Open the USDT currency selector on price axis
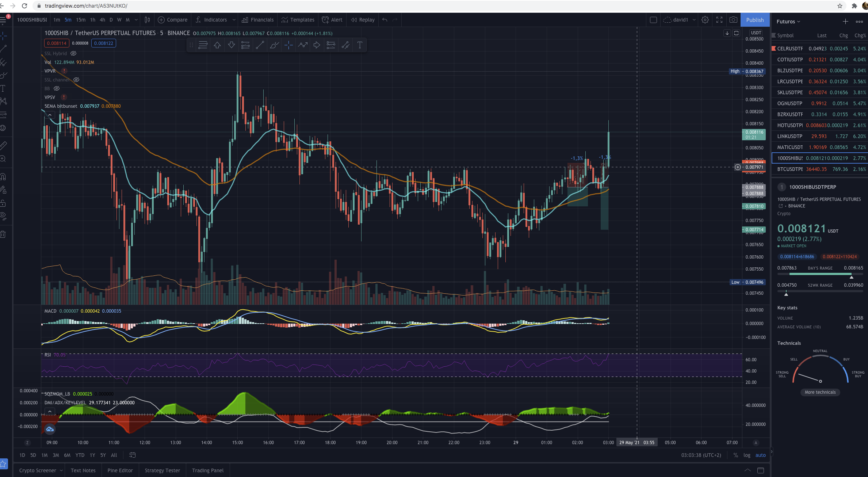 (756, 33)
